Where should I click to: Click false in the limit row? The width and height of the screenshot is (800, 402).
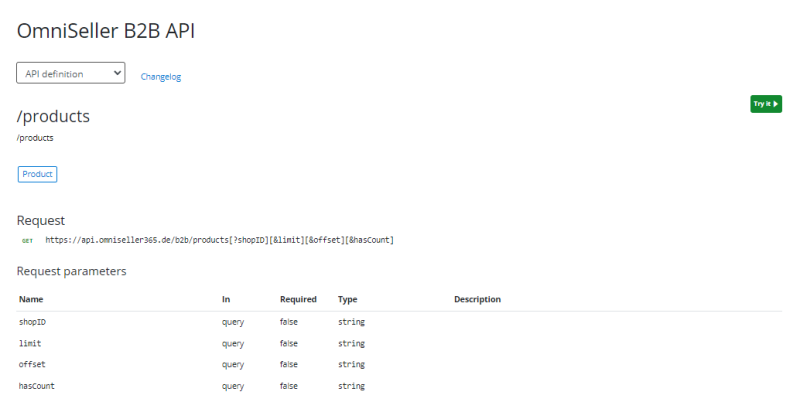pos(289,343)
